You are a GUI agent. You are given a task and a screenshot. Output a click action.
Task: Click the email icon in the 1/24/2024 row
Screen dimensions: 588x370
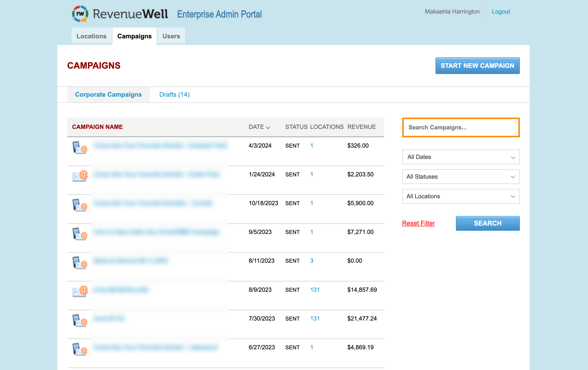[x=80, y=176]
